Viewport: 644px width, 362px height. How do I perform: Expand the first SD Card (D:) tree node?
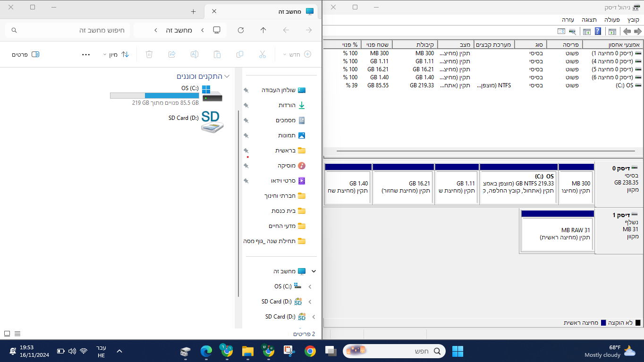pyautogui.click(x=310, y=302)
